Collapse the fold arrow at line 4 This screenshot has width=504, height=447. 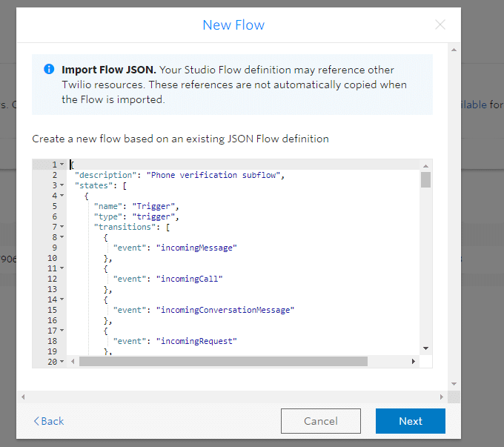[62, 196]
